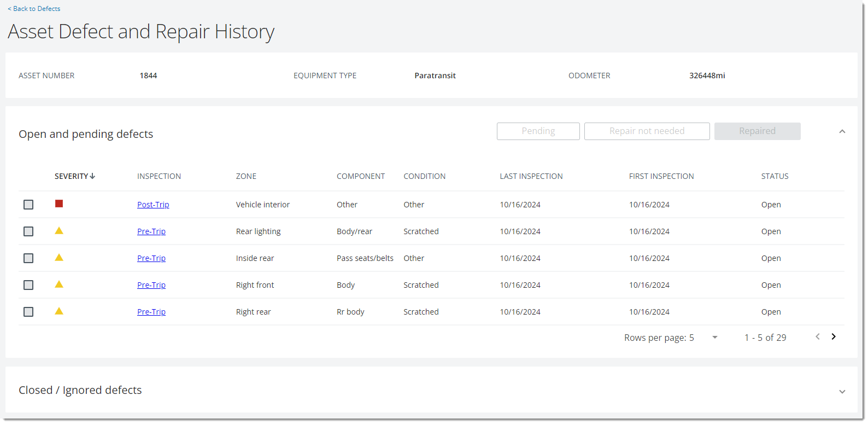Click the Vehicle interior zone cell

pyautogui.click(x=263, y=205)
